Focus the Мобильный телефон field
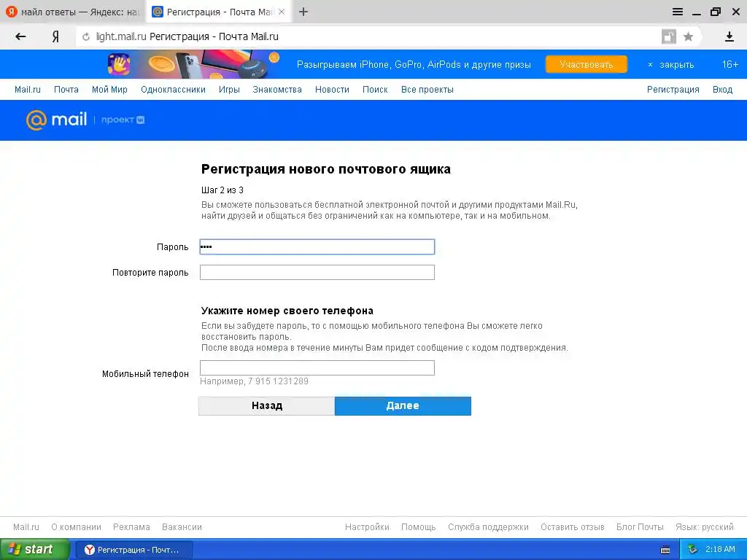 pos(317,367)
